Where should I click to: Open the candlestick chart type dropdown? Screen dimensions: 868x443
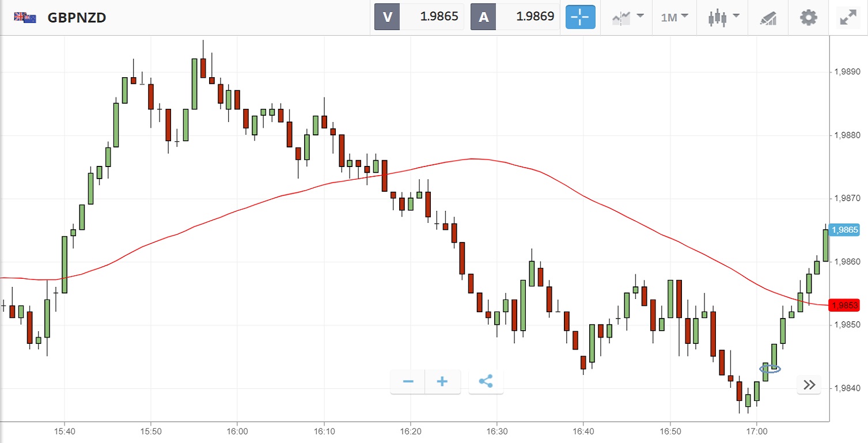click(723, 17)
